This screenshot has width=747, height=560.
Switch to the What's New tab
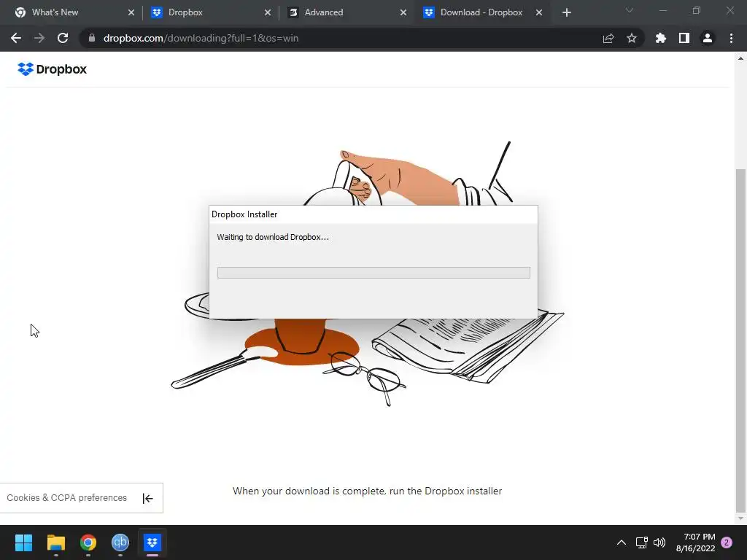point(75,12)
